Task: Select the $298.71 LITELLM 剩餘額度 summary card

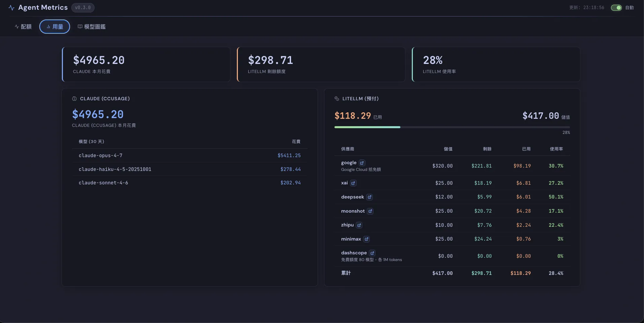Action: [x=321, y=64]
